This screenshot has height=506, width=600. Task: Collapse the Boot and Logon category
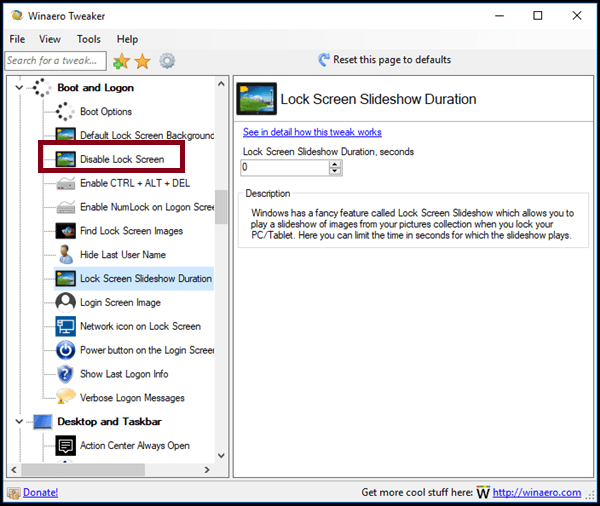[19, 88]
